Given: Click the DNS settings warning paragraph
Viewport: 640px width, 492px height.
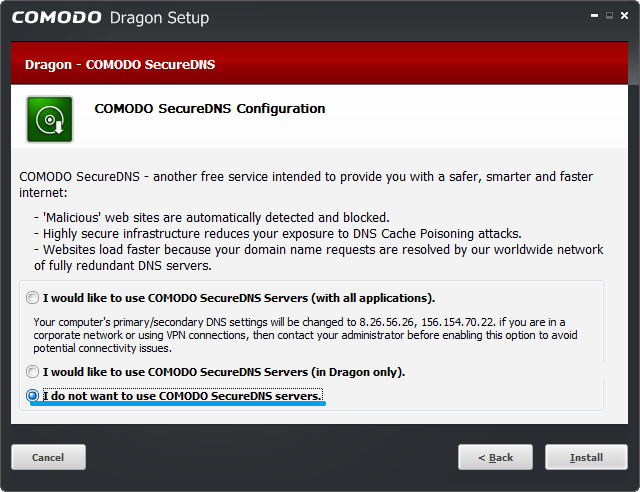Looking at the screenshot, I should point(305,335).
